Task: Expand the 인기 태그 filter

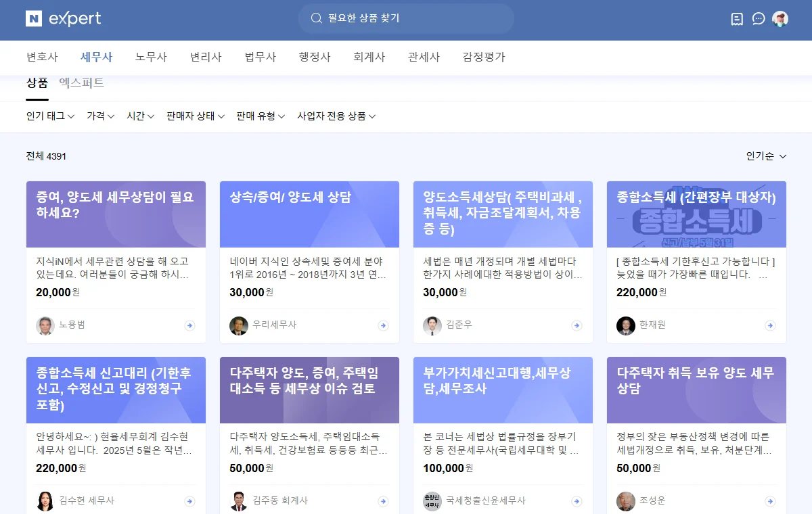Action: tap(50, 116)
